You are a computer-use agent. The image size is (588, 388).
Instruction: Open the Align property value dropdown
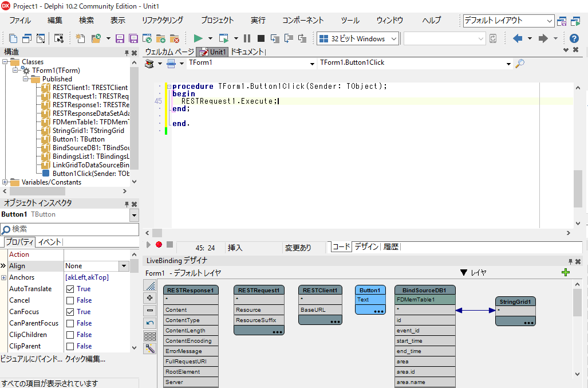[124, 266]
